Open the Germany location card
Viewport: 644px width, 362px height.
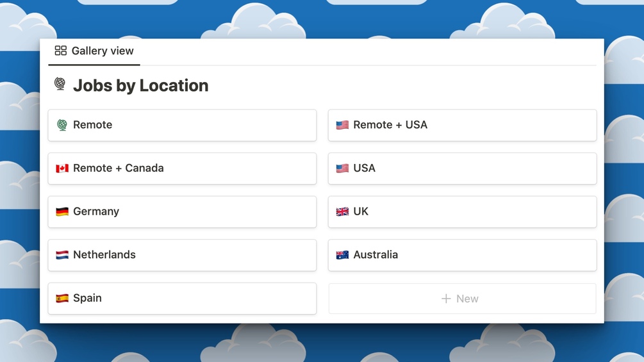pyautogui.click(x=182, y=211)
